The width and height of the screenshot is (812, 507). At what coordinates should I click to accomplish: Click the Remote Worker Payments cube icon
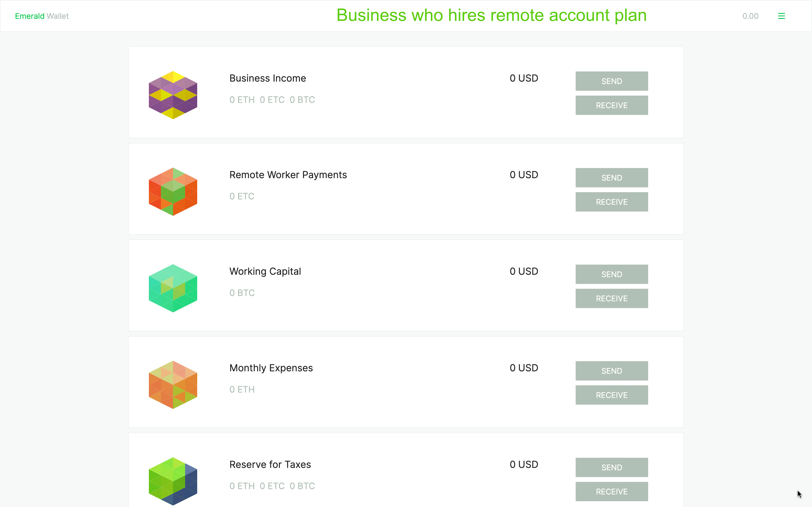(173, 191)
